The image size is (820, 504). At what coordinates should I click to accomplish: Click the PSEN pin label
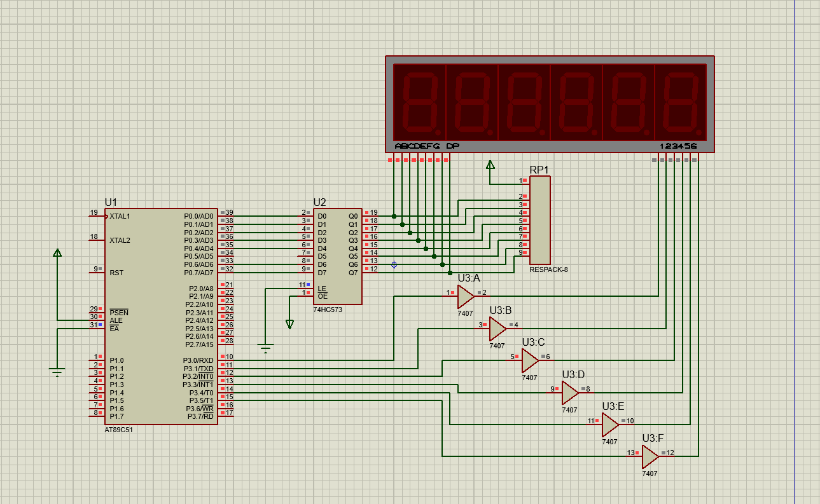[x=119, y=313]
